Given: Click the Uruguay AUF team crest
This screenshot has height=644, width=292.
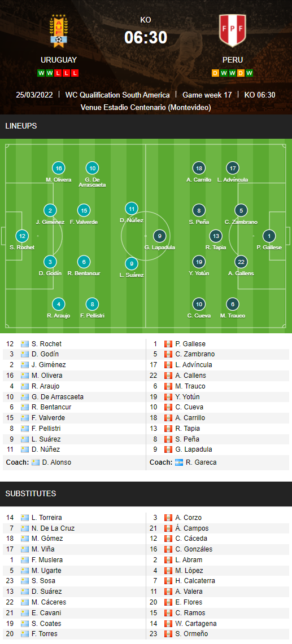Looking at the screenshot, I should pos(58,31).
